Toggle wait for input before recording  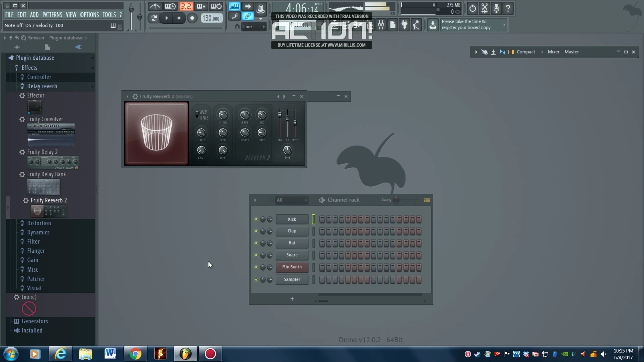coord(171,6)
